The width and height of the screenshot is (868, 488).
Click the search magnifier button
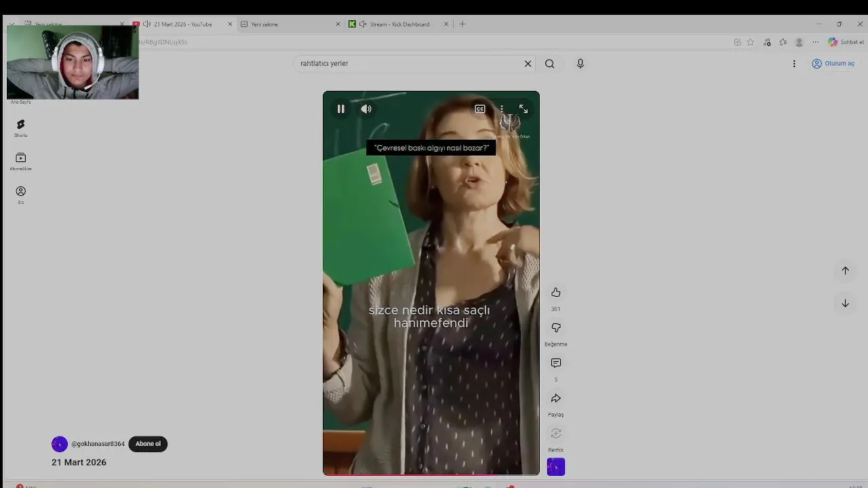[x=550, y=64]
